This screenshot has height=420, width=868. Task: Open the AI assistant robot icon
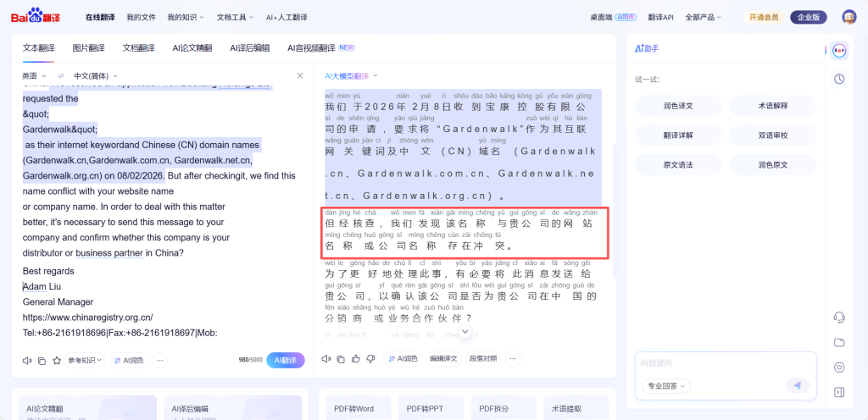pyautogui.click(x=839, y=50)
